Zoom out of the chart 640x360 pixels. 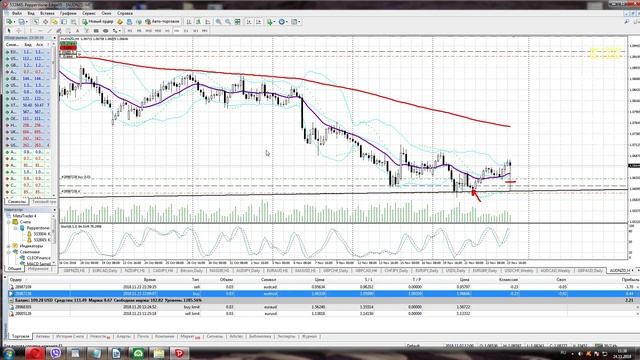(x=228, y=22)
